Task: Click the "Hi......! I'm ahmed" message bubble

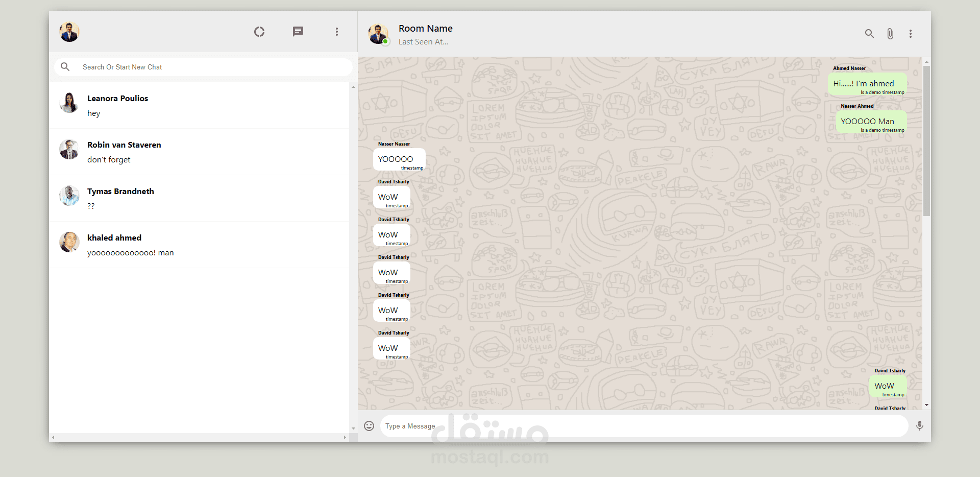Action: click(x=867, y=84)
